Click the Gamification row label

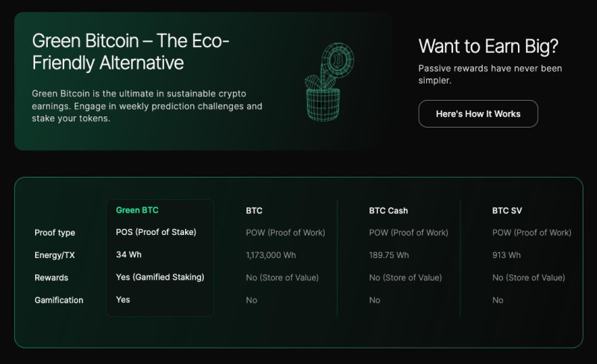tap(59, 300)
